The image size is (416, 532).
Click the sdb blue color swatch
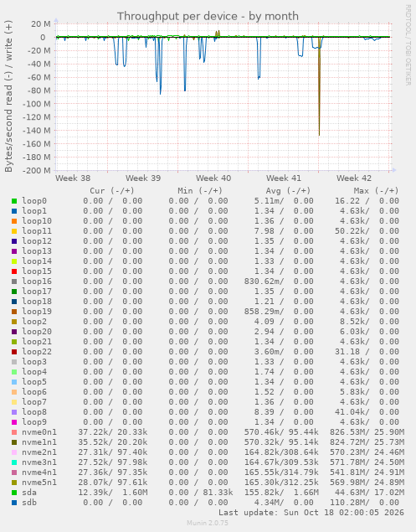(x=14, y=503)
